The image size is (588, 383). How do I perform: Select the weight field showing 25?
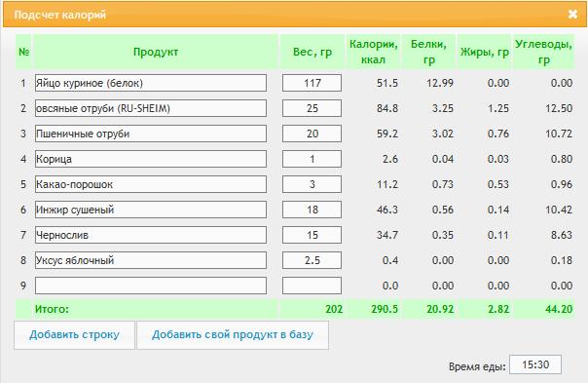click(x=312, y=108)
